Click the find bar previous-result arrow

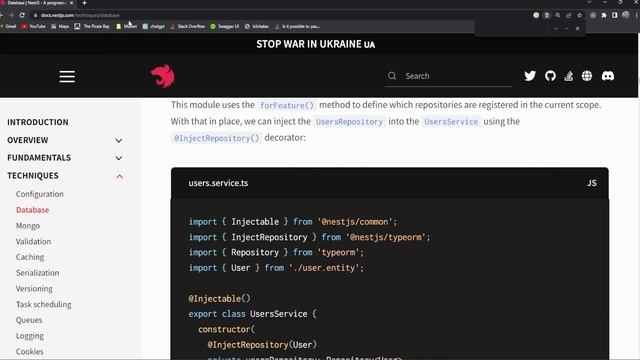(556, 29)
